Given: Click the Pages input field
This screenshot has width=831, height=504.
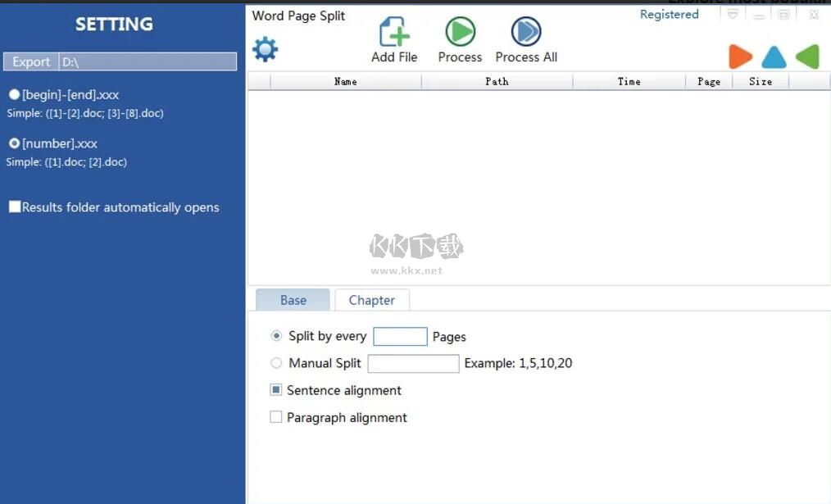Looking at the screenshot, I should tap(399, 336).
